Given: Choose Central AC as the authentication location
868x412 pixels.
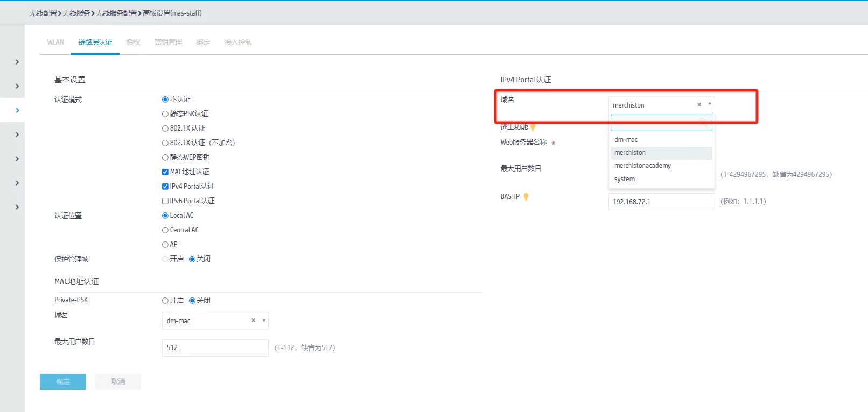Looking at the screenshot, I should (165, 230).
